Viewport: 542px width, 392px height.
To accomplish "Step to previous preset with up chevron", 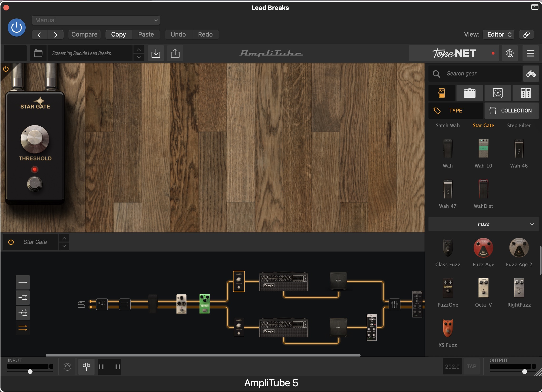I will click(x=139, y=49).
